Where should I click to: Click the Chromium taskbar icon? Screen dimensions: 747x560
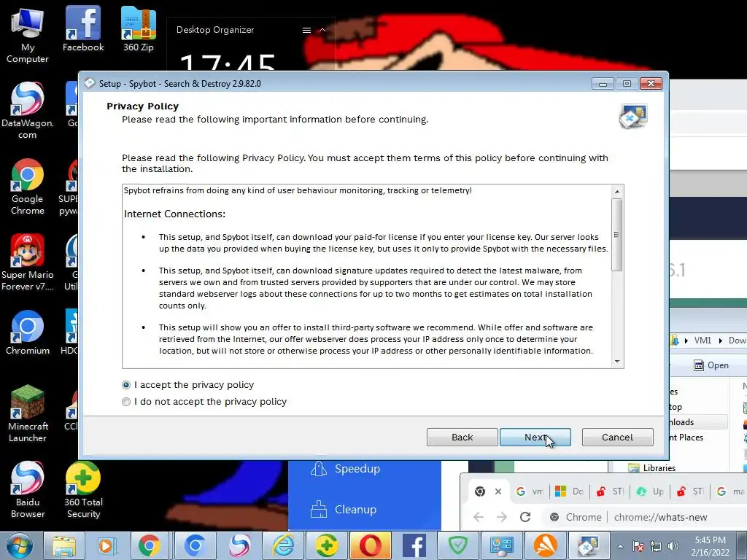click(195, 545)
